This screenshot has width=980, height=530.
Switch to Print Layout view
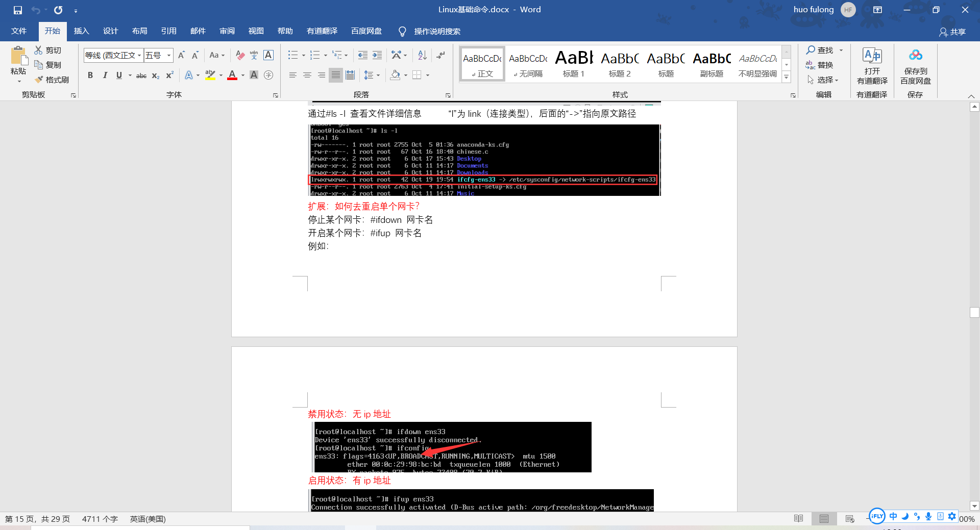coord(824,519)
